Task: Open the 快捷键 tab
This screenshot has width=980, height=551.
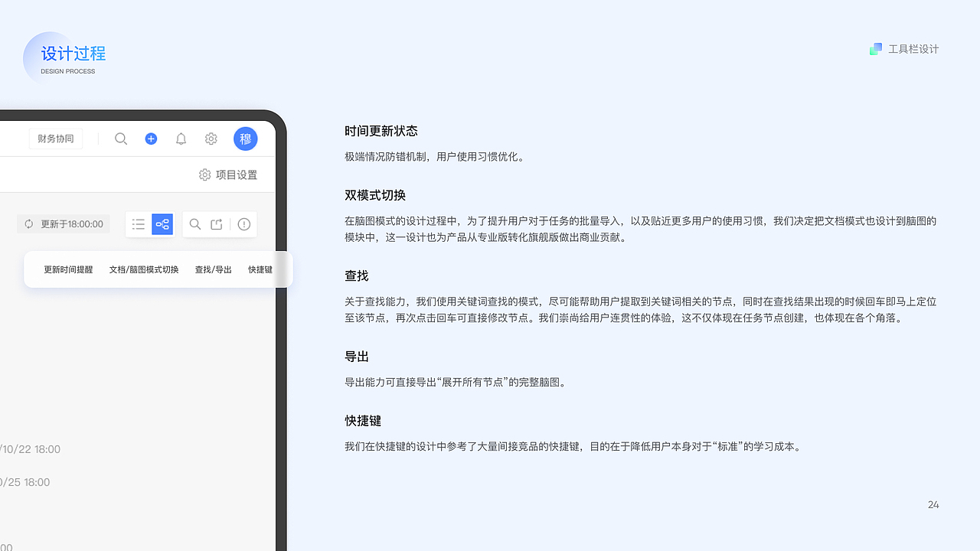Action: [x=260, y=269]
